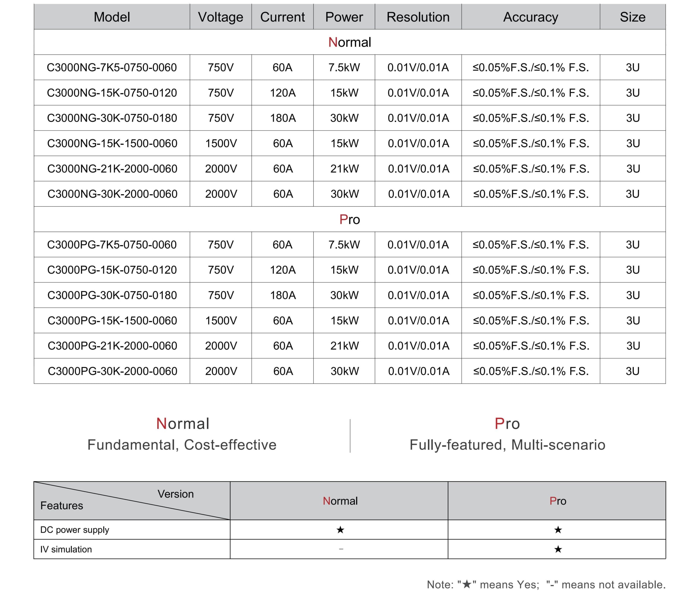Click the star symbol in the footnote

[x=466, y=584]
